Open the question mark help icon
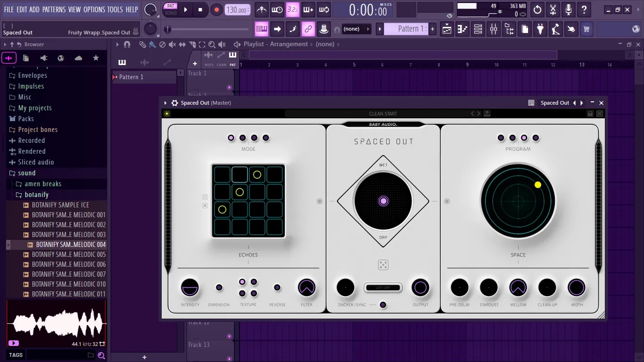Image resolution: width=644 pixels, height=362 pixels. [584, 9]
